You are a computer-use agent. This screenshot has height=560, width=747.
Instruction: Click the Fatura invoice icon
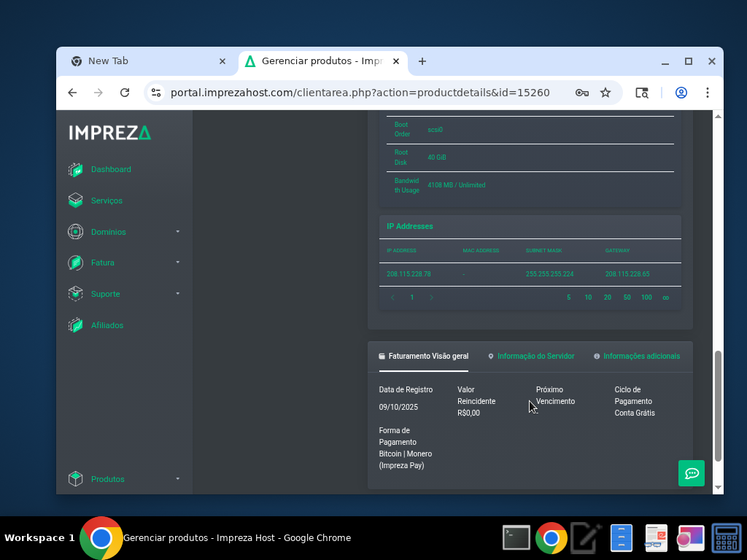tap(75, 262)
